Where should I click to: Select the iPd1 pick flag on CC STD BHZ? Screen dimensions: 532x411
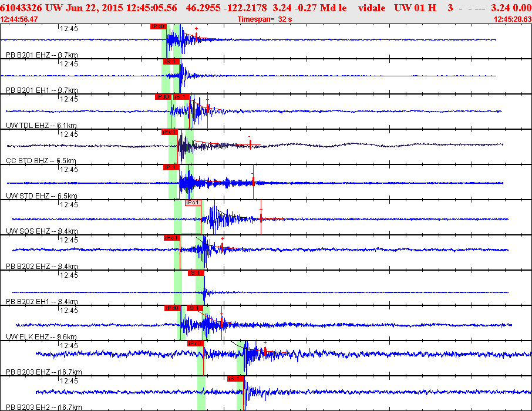[x=170, y=132]
